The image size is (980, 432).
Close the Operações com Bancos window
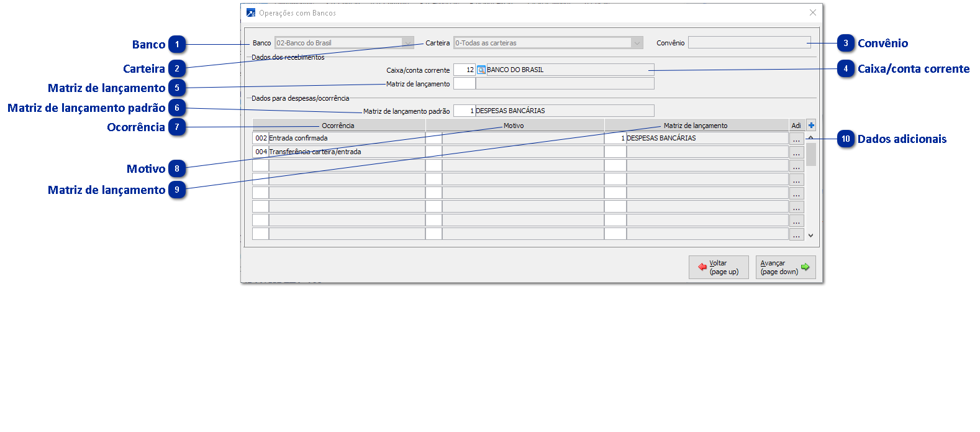tap(812, 12)
